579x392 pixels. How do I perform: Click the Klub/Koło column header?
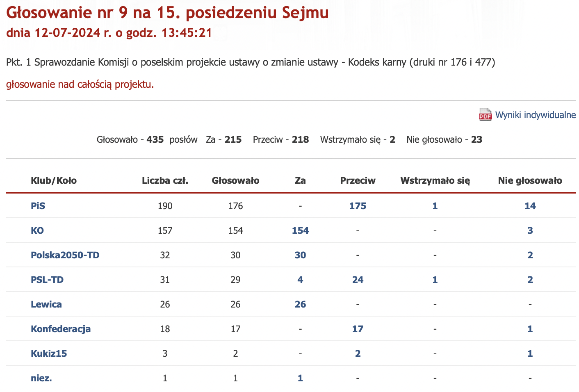click(x=54, y=180)
